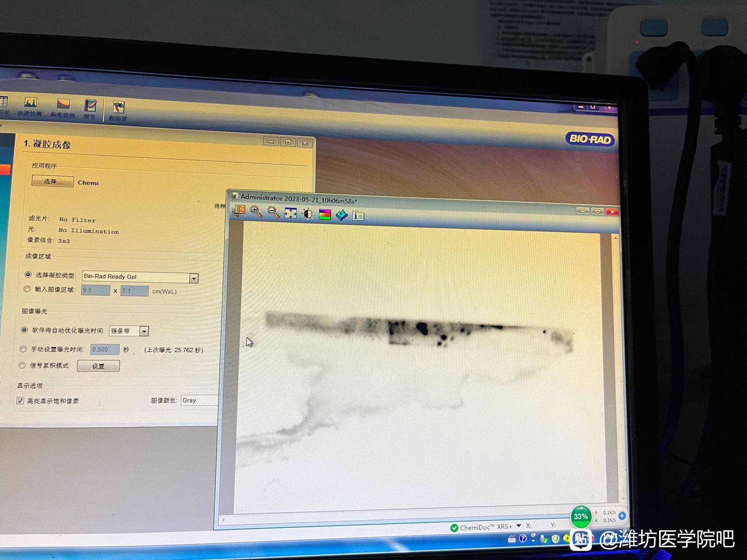747x560 pixels.
Task: Click the 'No Filter' value text
Action: coord(77,220)
